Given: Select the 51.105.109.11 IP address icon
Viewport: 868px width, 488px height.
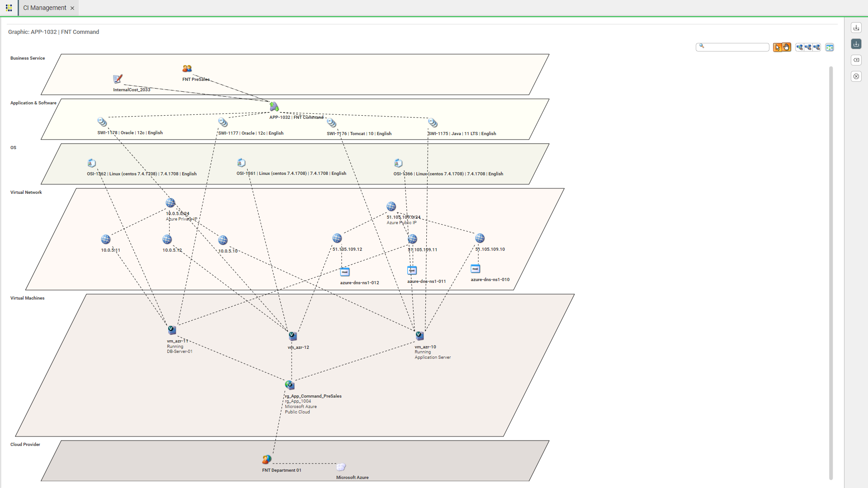Looking at the screenshot, I should click(x=412, y=239).
